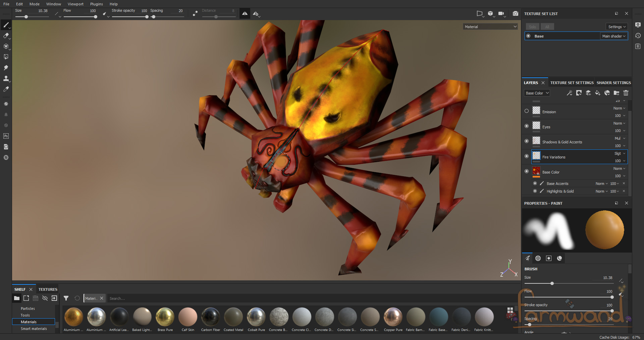Open opacity dropdown of Eyes layer
This screenshot has height=340, width=644.
pos(620,131)
